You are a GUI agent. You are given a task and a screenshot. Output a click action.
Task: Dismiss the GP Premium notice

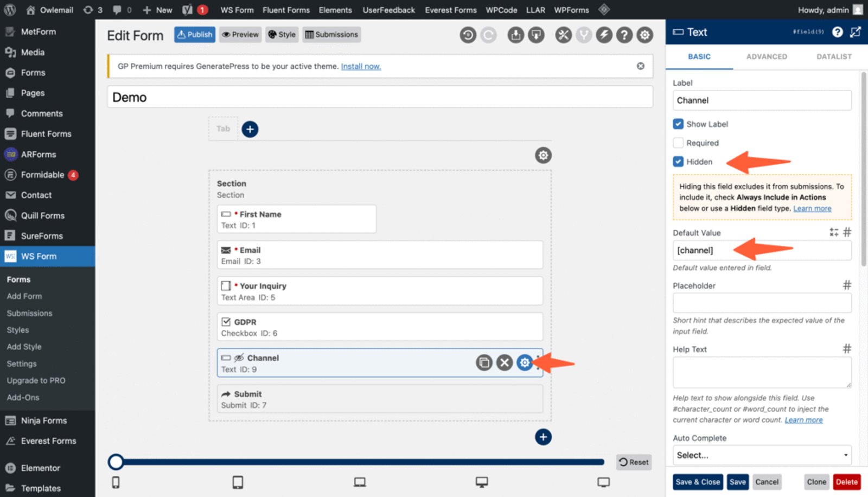[x=641, y=66]
